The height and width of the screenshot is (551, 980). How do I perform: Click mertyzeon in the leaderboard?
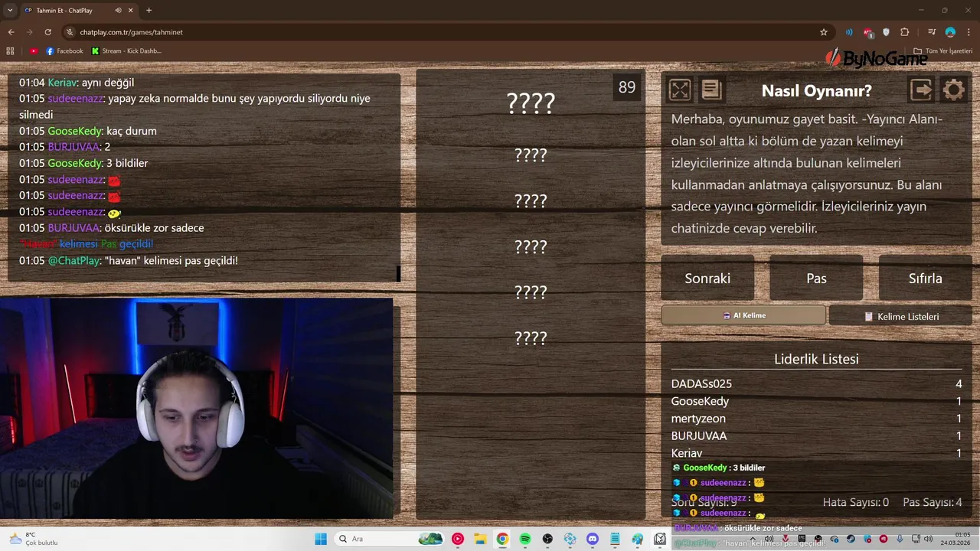click(698, 419)
